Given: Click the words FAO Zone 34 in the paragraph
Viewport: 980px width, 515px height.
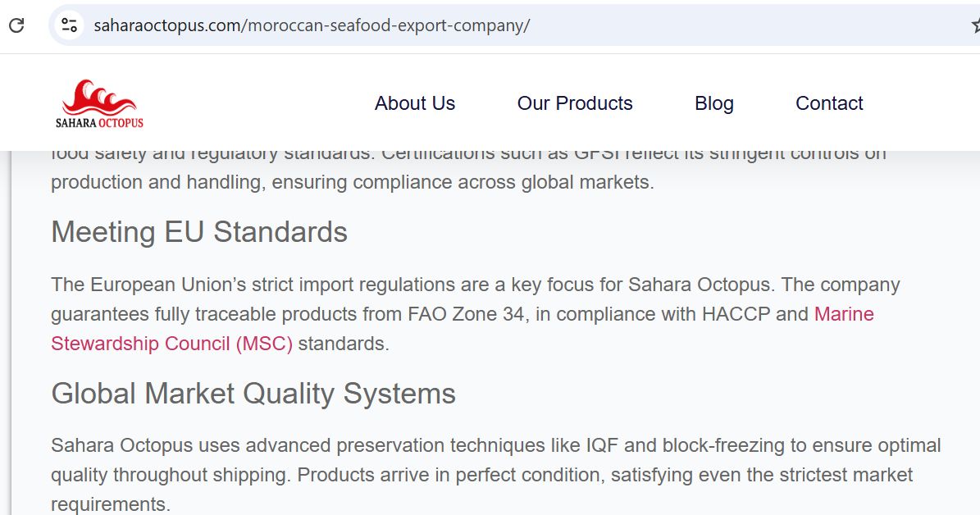Looking at the screenshot, I should click(x=466, y=314).
